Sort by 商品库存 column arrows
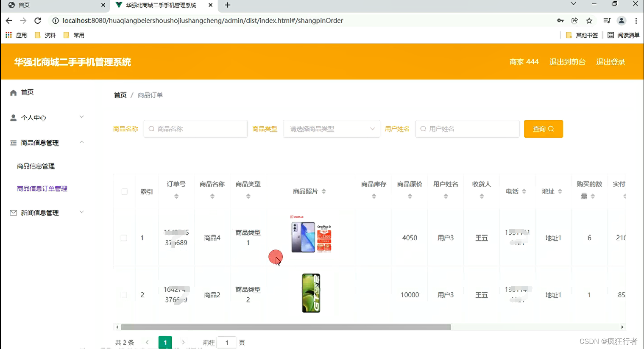 (x=374, y=197)
